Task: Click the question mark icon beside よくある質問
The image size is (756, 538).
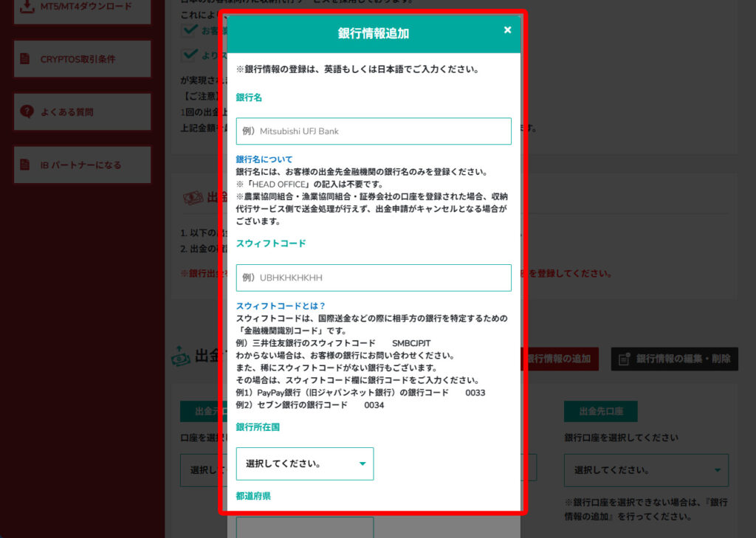Action: click(x=27, y=112)
